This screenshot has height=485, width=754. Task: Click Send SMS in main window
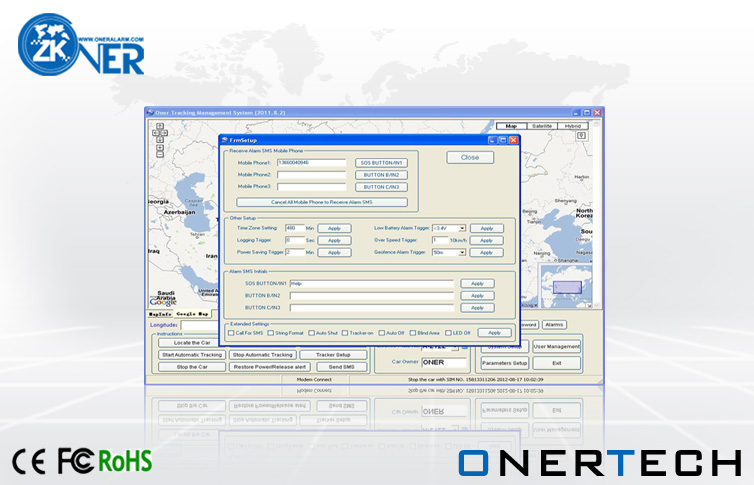(341, 367)
